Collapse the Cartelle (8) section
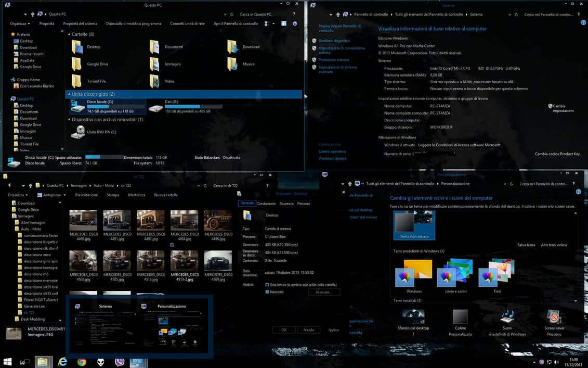This screenshot has height=368, width=588. 69,34
